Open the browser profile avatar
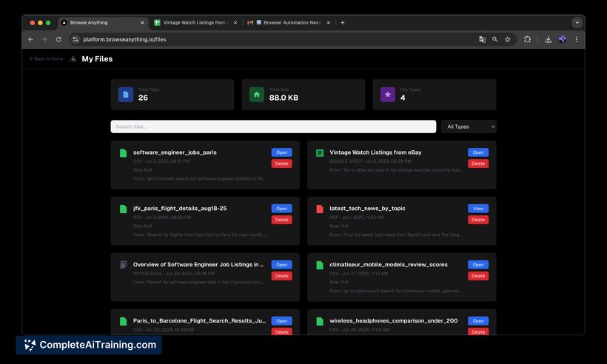607x364 pixels. pyautogui.click(x=562, y=39)
